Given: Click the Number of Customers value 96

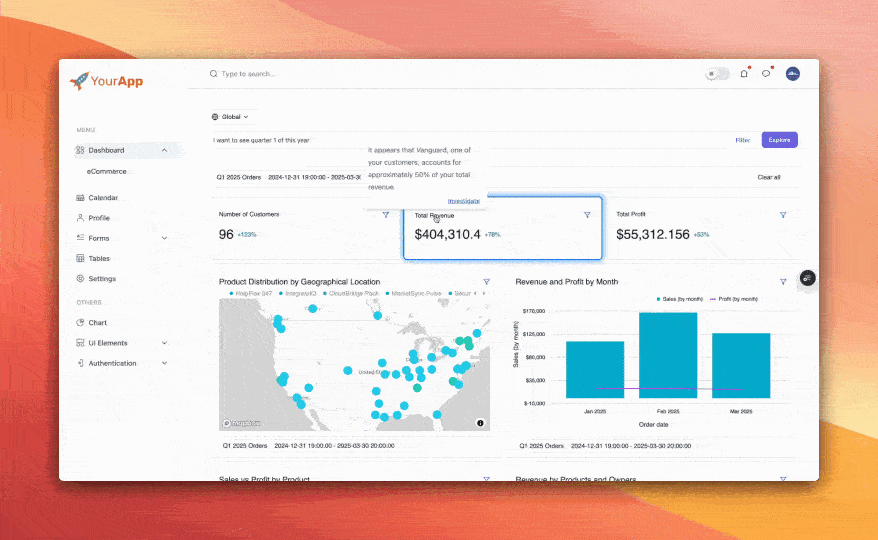Looking at the screenshot, I should [x=226, y=234].
